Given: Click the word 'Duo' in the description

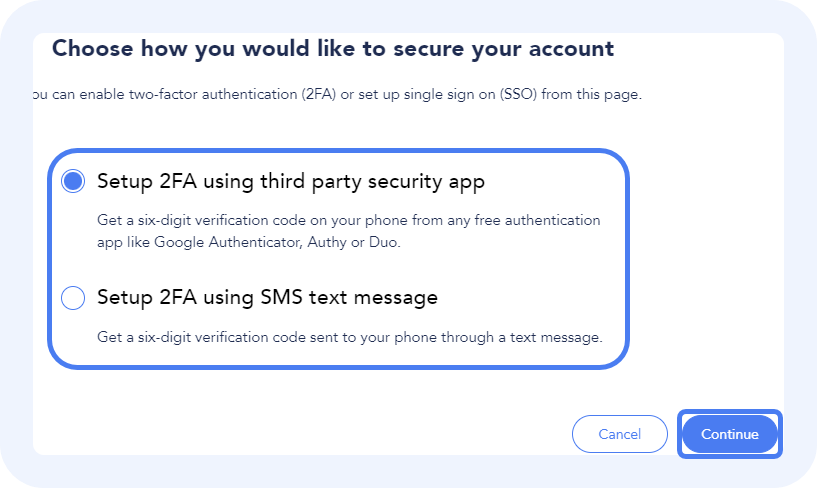Looking at the screenshot, I should tap(385, 244).
